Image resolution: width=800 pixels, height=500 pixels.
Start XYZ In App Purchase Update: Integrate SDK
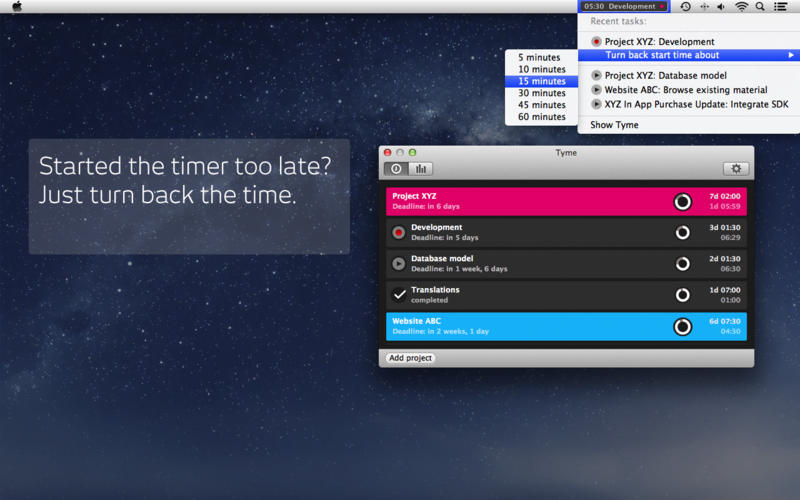[x=689, y=104]
